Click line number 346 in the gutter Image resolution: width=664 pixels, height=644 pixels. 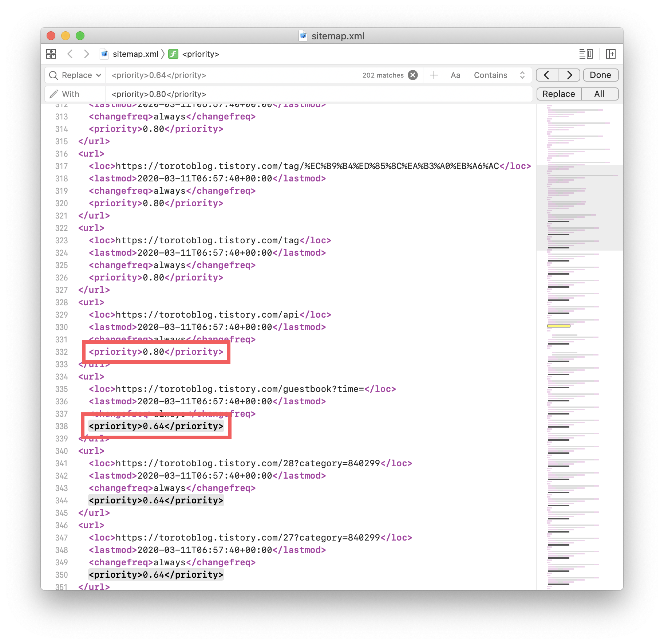(x=62, y=525)
